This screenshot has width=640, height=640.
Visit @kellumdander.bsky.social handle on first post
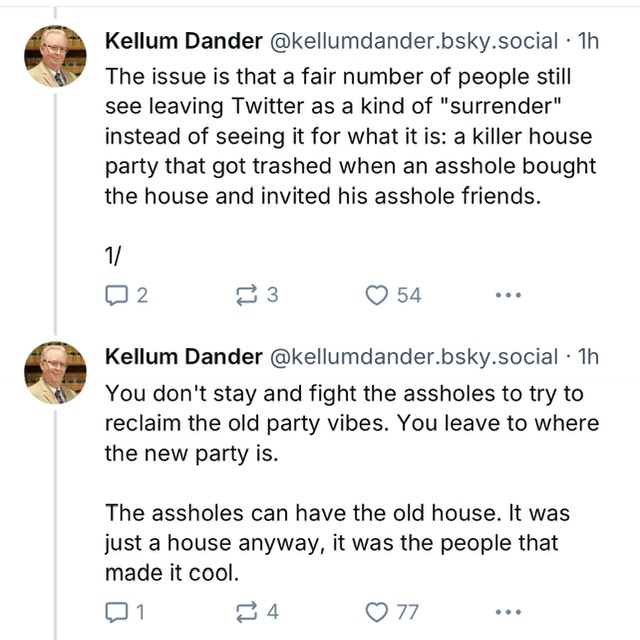[408, 40]
